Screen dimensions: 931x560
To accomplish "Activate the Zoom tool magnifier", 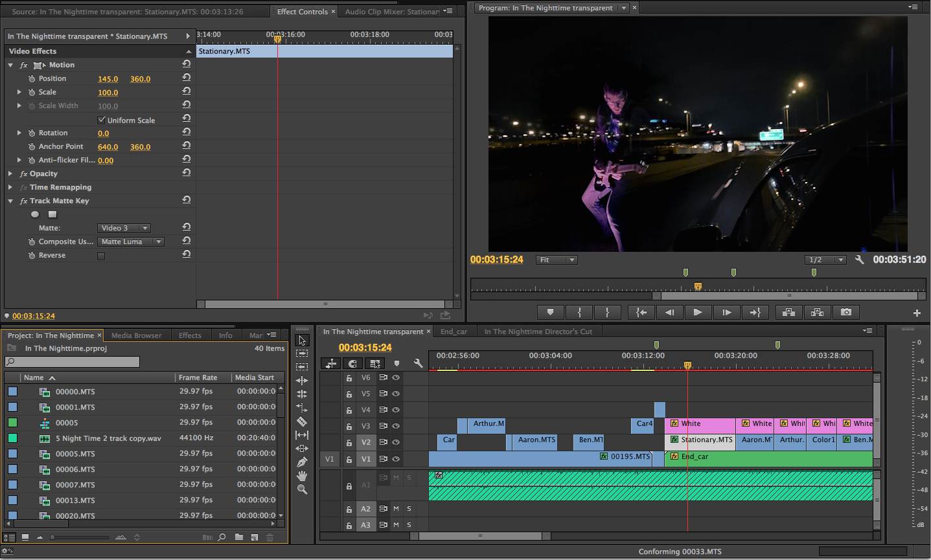I will [x=302, y=490].
